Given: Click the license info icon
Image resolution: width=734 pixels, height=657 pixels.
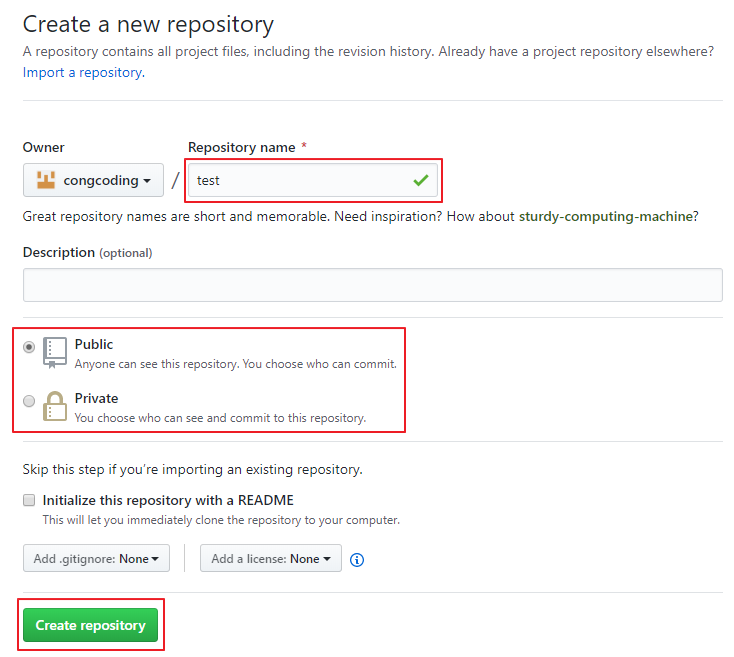Looking at the screenshot, I should 357,559.
